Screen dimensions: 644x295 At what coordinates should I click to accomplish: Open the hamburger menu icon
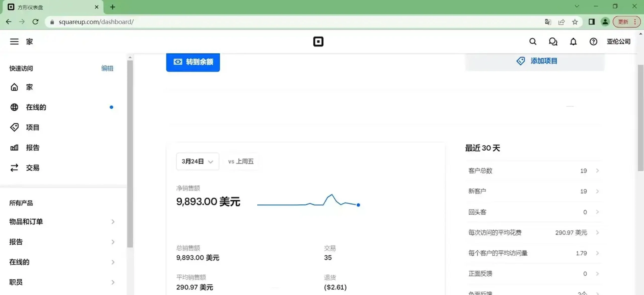click(x=14, y=42)
